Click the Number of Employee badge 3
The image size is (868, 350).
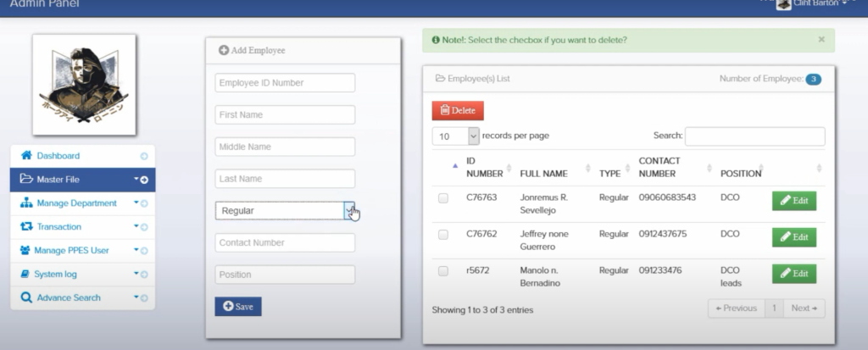click(x=813, y=79)
